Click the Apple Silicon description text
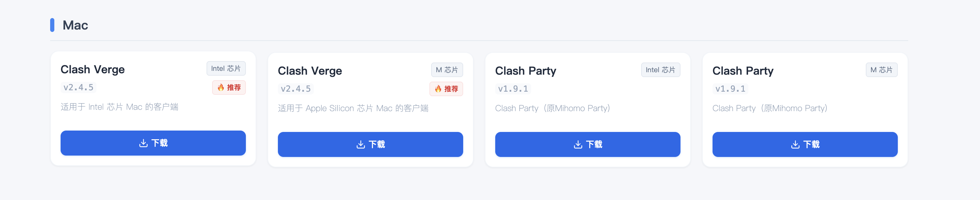 (353, 109)
